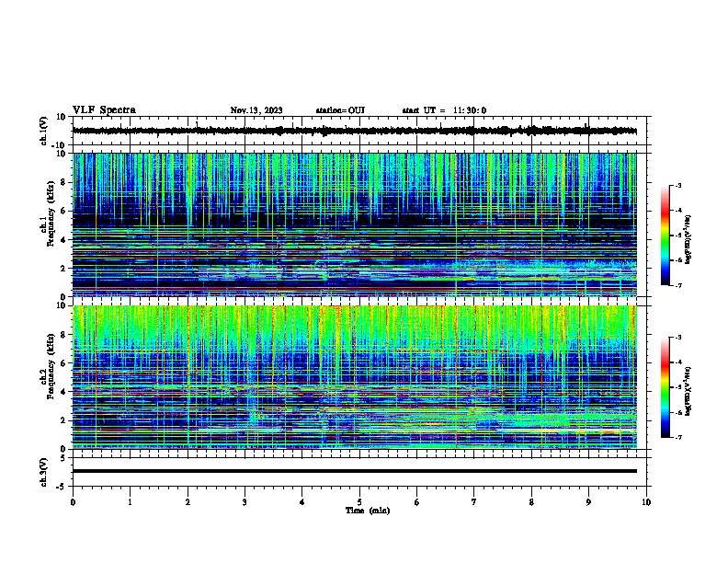Click the "station=OUI" label
The height and width of the screenshot is (563, 728).
pos(340,110)
